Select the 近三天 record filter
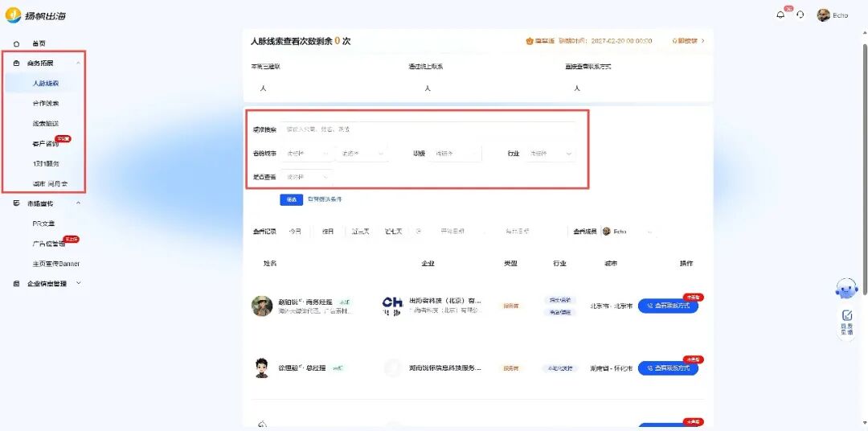Viewport: 868px width, 431px height. (x=360, y=232)
